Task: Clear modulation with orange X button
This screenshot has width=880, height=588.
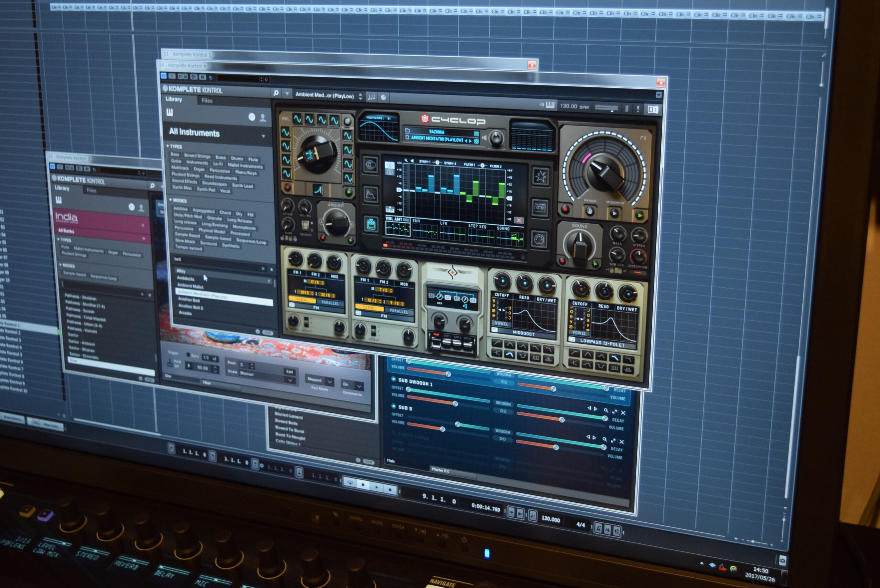Action: pyautogui.click(x=519, y=220)
